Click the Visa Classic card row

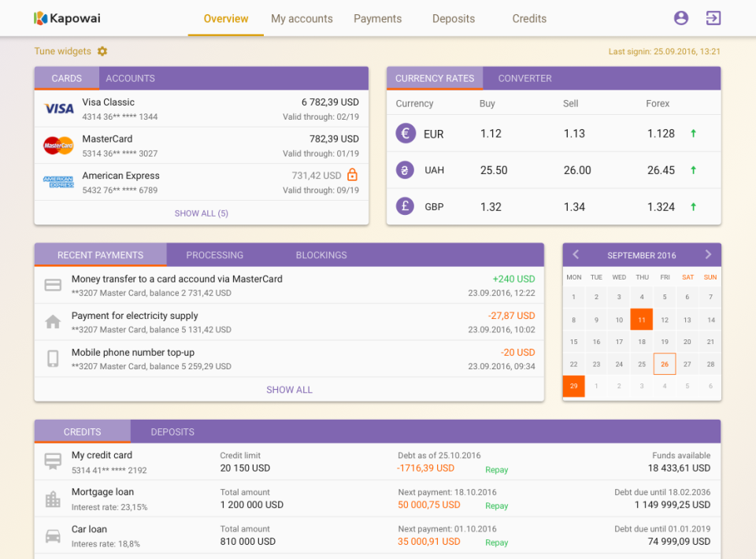coord(202,109)
